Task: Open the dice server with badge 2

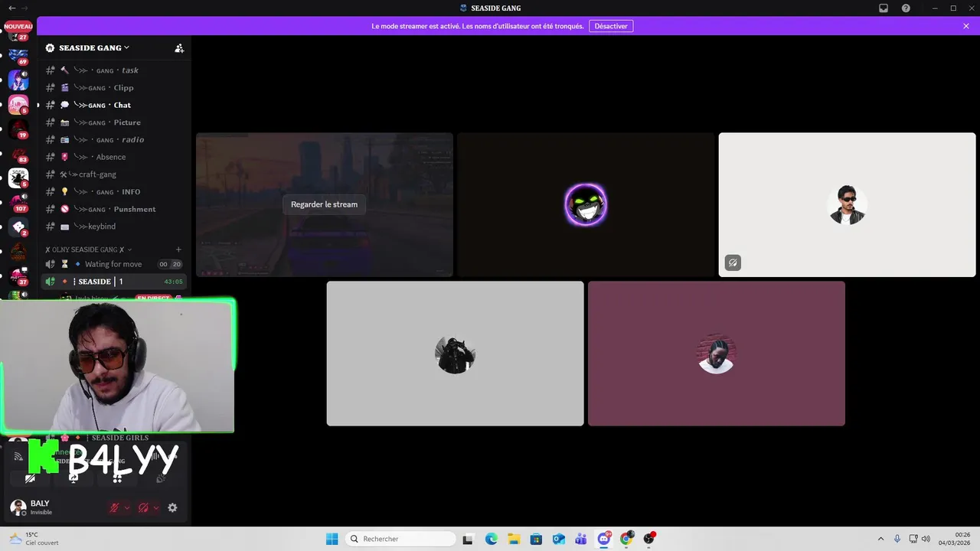Action: coord(18,227)
